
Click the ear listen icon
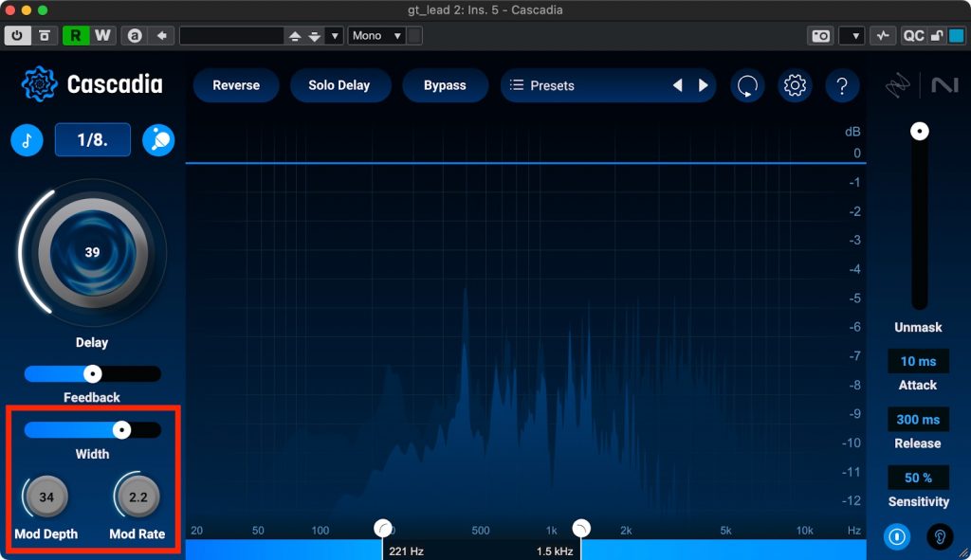pos(940,536)
